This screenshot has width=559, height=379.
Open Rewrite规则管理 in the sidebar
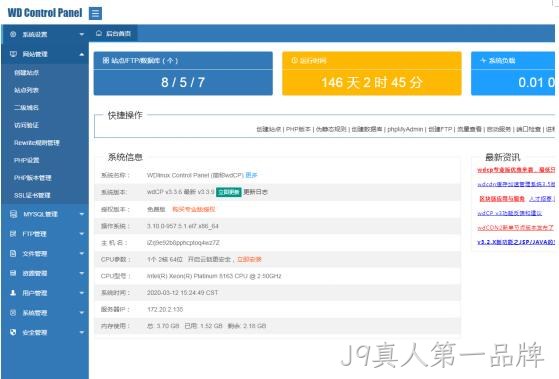(x=37, y=143)
